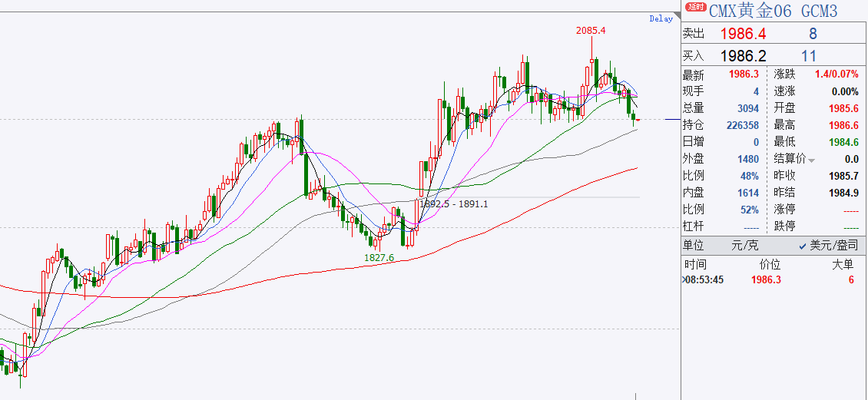Click the 跌停 label
The width and height of the screenshot is (868, 400).
[x=784, y=226]
